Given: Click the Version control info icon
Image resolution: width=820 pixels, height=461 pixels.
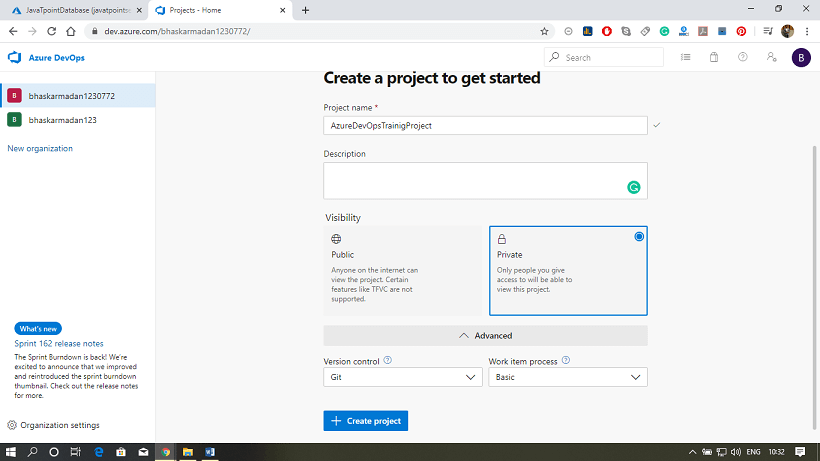Looking at the screenshot, I should point(388,360).
